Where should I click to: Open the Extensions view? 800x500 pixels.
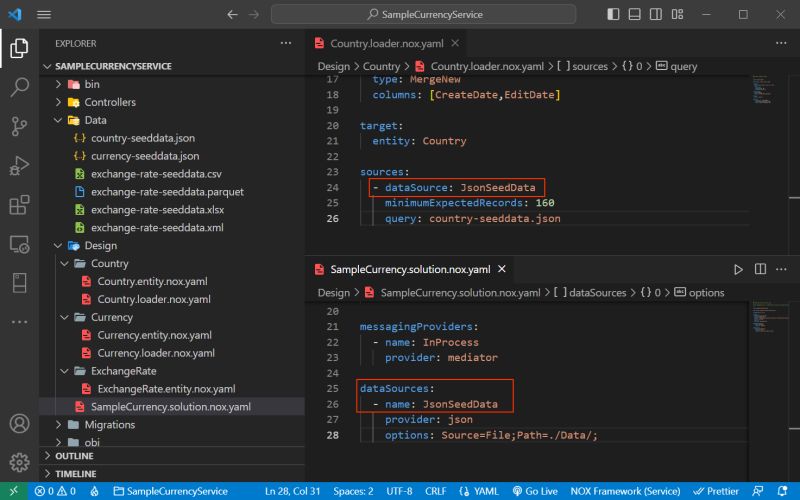pyautogui.click(x=19, y=205)
